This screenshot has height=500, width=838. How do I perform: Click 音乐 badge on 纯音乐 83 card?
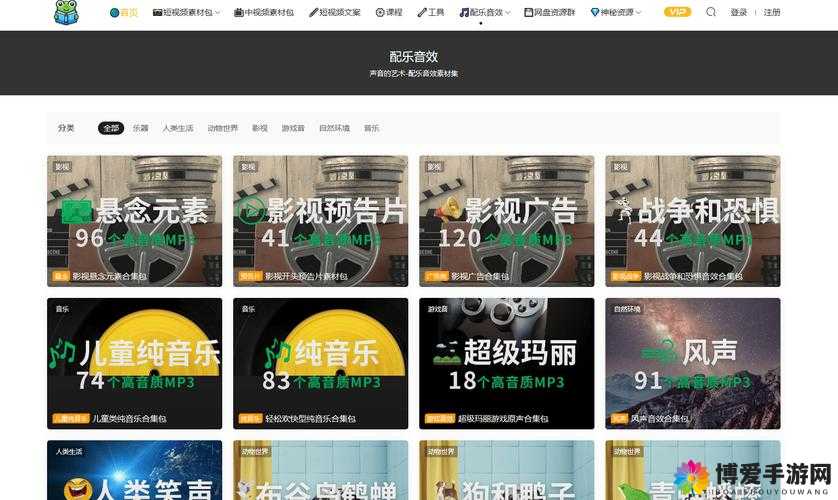[248, 309]
